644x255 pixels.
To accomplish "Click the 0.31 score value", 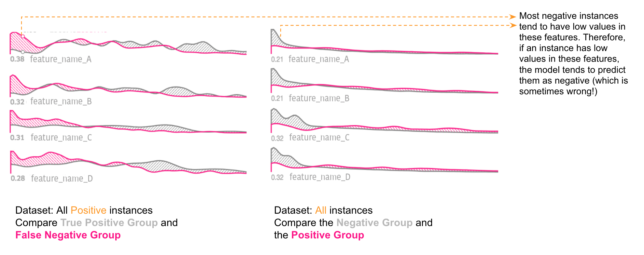I will (17, 138).
